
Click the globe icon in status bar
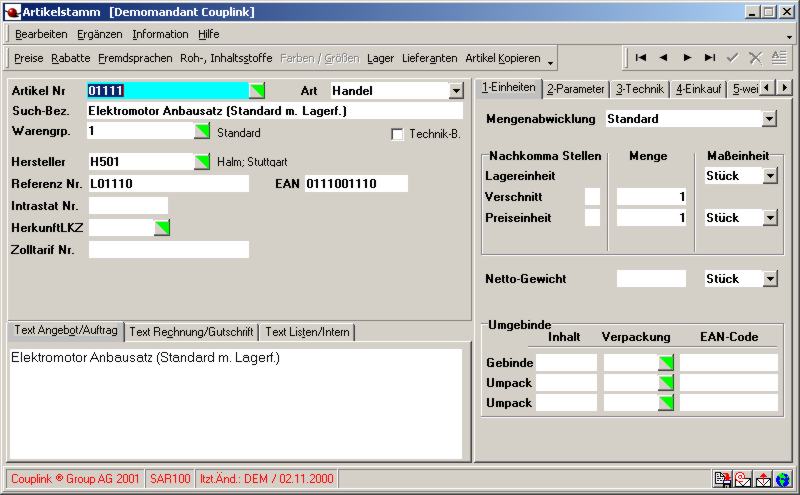(x=783, y=479)
